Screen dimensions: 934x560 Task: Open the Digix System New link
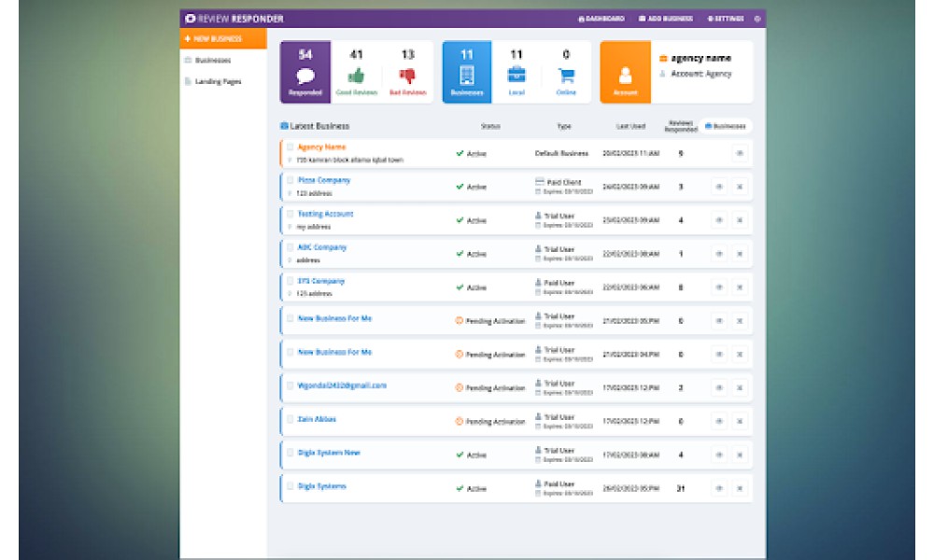[329, 453]
